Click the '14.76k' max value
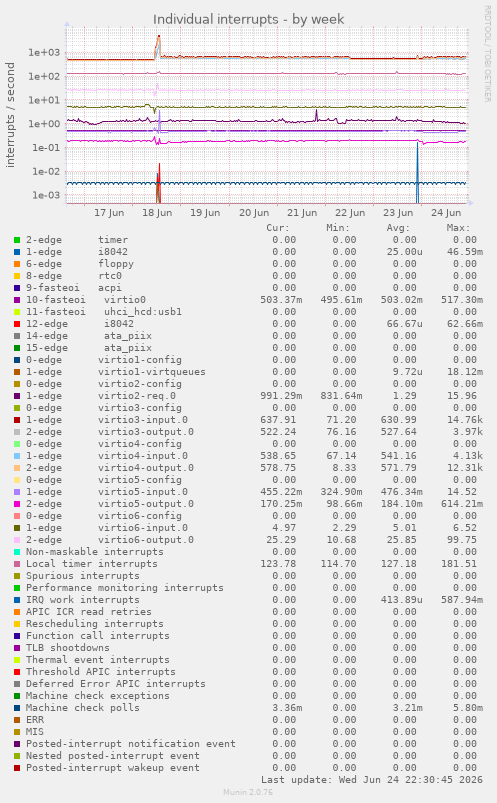The image size is (497, 803). click(465, 420)
